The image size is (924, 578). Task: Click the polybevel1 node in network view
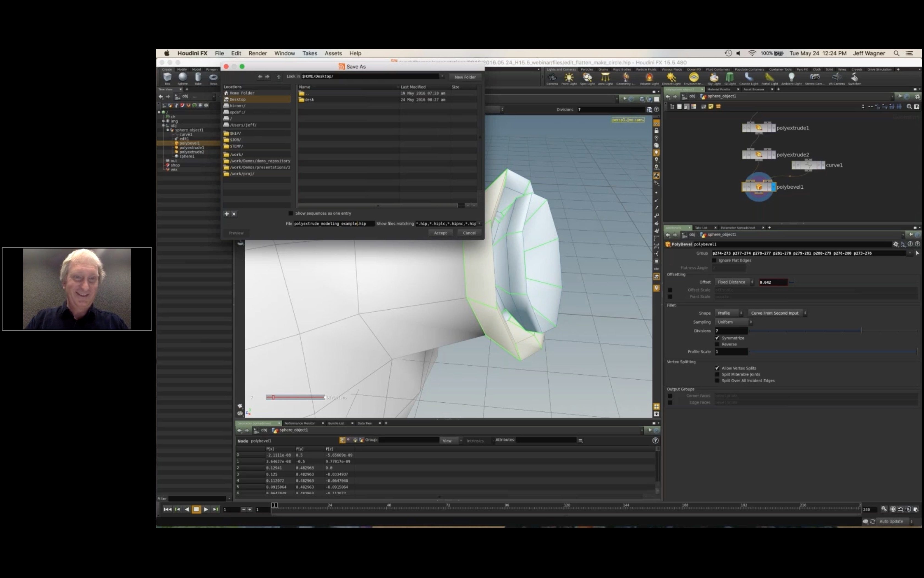(758, 187)
